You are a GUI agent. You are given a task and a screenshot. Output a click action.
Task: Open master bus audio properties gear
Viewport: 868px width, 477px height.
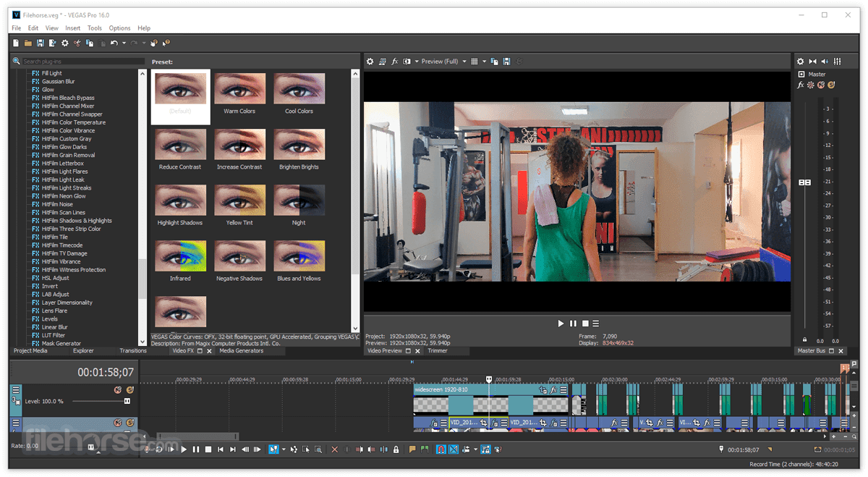[x=801, y=62]
